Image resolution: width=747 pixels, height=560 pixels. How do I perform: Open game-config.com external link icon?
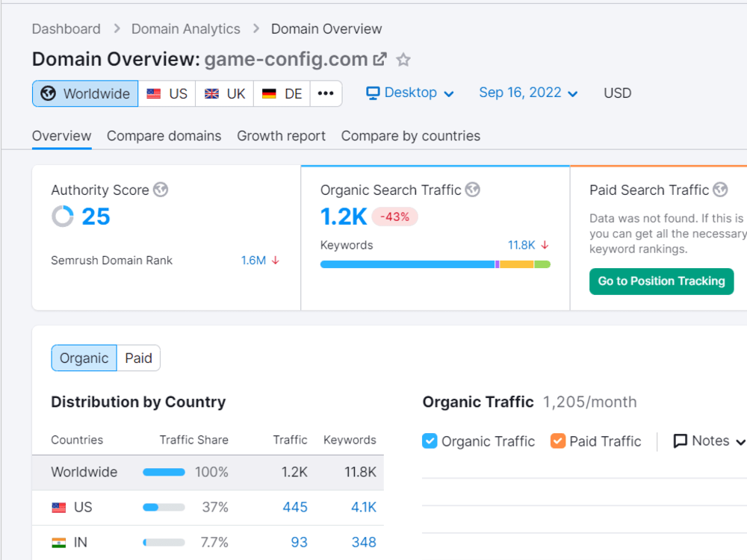tap(379, 59)
